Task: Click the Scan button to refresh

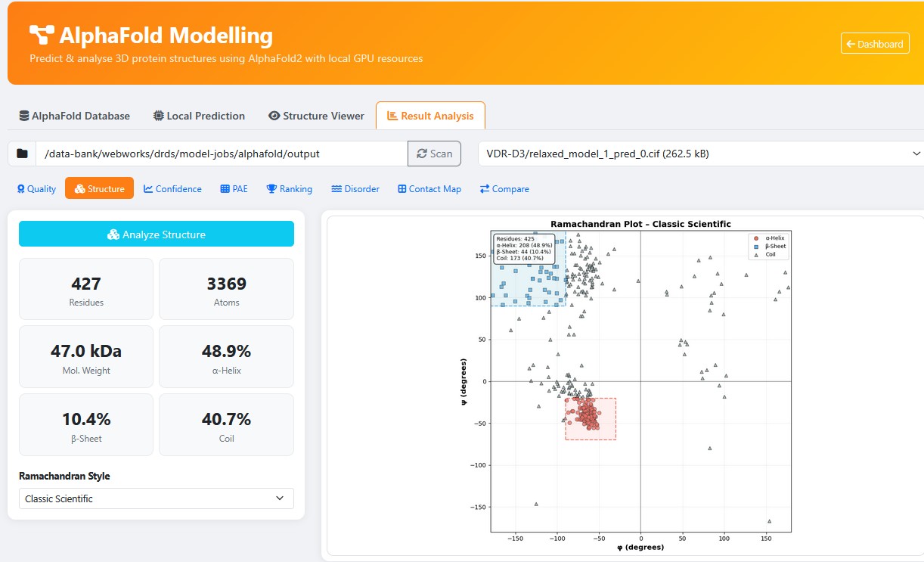Action: pyautogui.click(x=435, y=154)
